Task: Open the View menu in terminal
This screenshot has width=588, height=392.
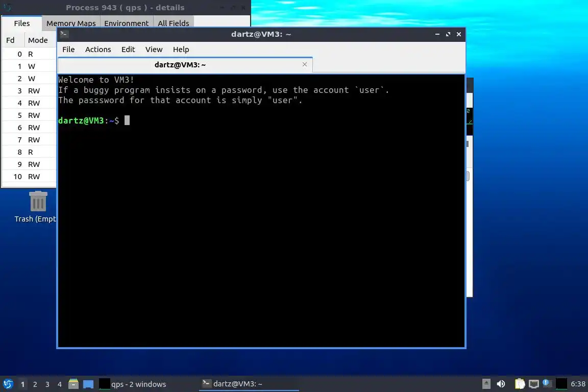Action: (x=154, y=50)
